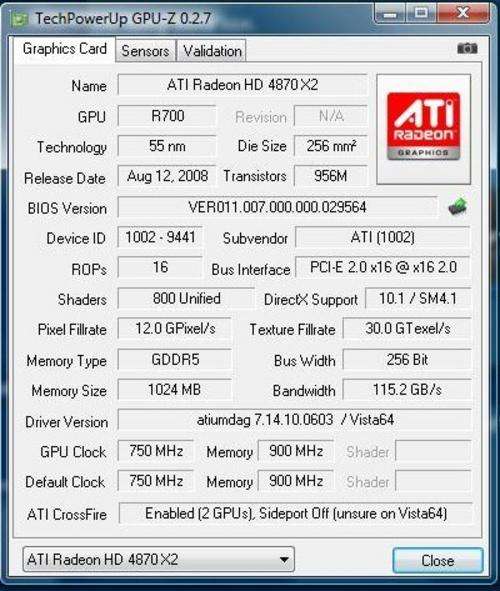Minimize the GPU-Z window
The image size is (500, 591).
coord(390,14)
